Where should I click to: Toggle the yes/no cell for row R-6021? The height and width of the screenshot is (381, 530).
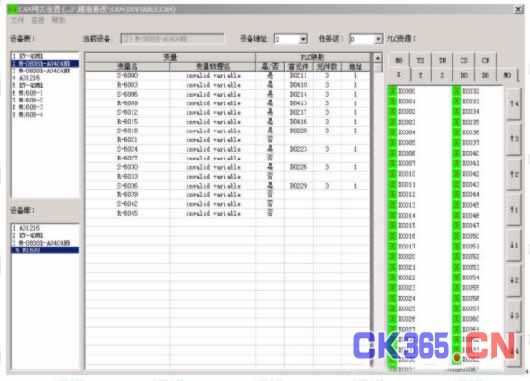(270, 140)
